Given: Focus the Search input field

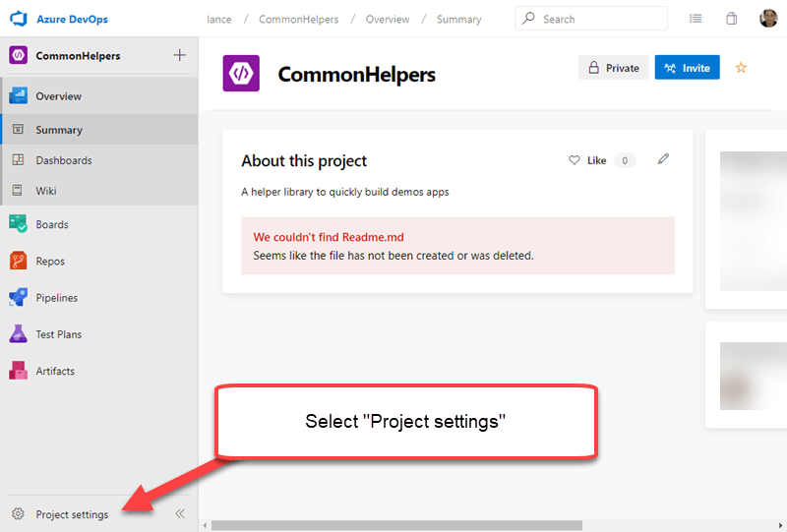Looking at the screenshot, I should pyautogui.click(x=591, y=19).
